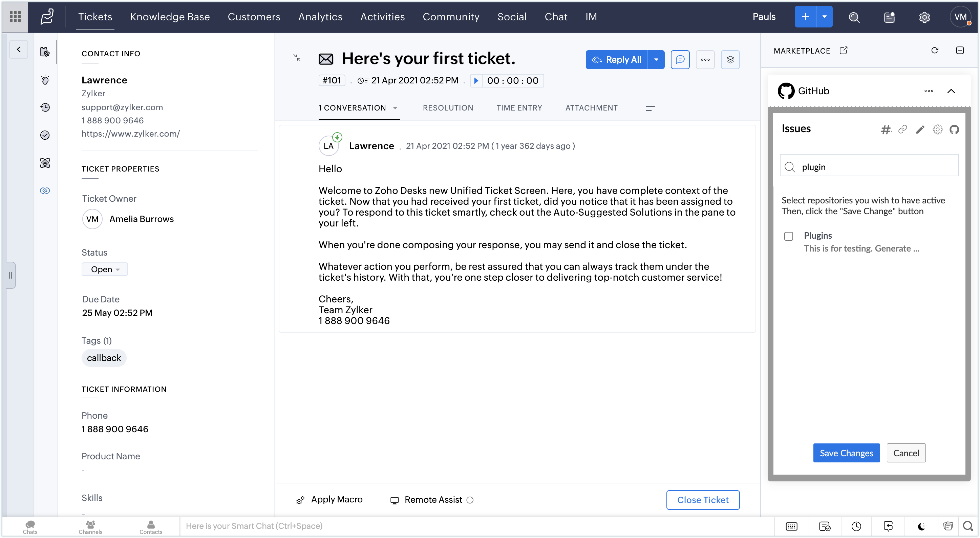Collapse the left panel using pause handle
980x538 pixels.
pos(10,275)
